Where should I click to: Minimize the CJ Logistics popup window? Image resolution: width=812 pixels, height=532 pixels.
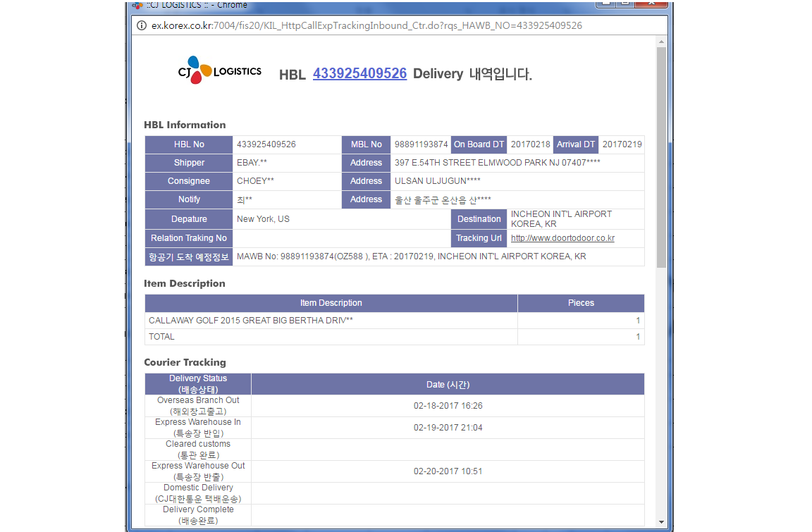pyautogui.click(x=605, y=4)
